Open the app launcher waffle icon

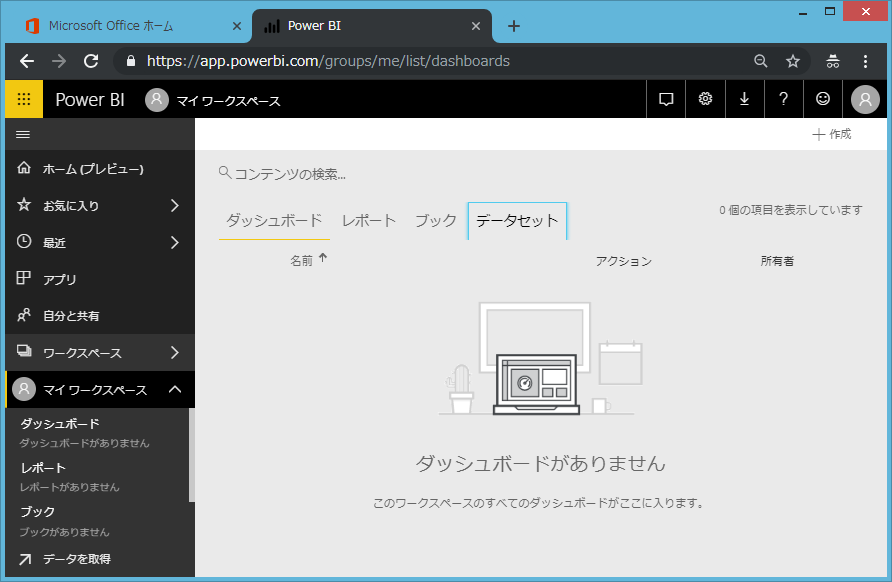24,99
